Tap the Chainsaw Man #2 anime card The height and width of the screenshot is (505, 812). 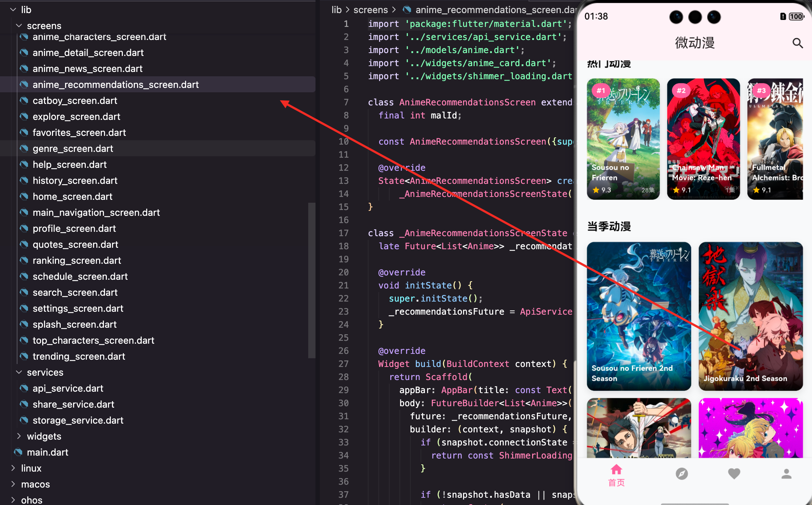point(703,139)
